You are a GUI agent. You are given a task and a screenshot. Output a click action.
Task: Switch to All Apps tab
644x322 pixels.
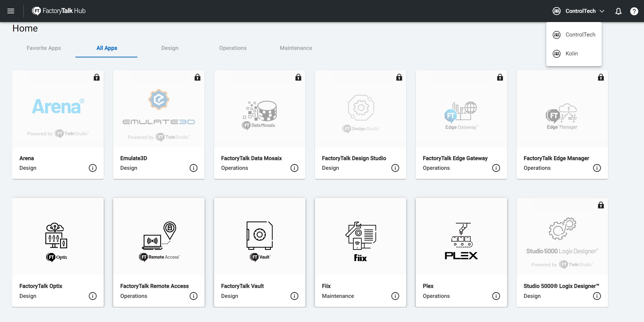[x=107, y=48]
